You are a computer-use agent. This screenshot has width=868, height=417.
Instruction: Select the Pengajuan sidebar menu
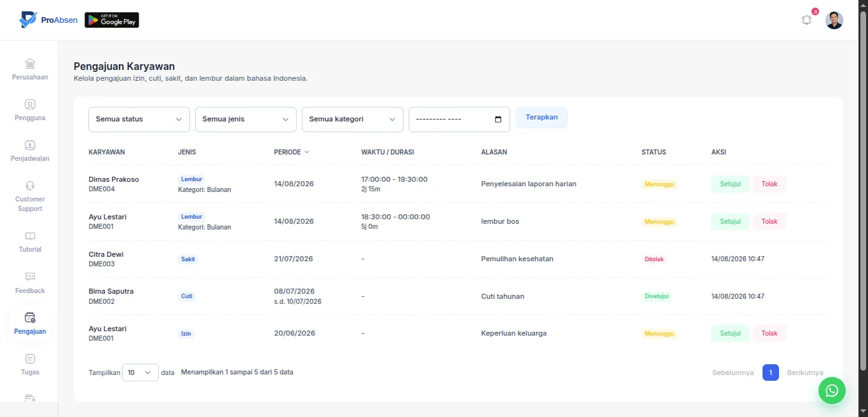(30, 324)
